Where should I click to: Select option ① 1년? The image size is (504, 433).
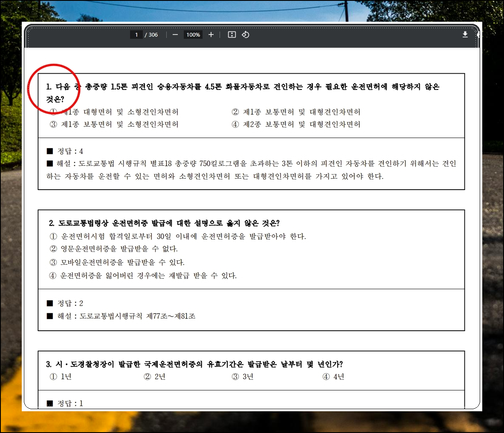coord(61,377)
